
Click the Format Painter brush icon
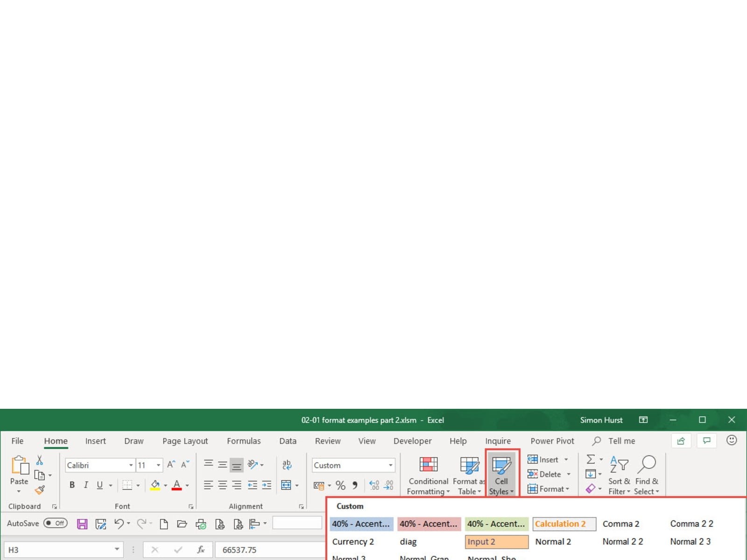coord(40,490)
